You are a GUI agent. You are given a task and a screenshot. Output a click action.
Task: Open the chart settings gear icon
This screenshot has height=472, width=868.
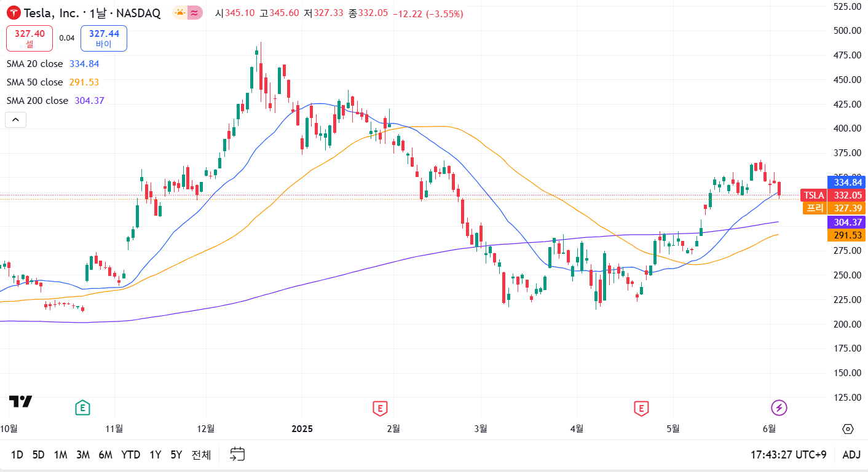click(x=848, y=429)
